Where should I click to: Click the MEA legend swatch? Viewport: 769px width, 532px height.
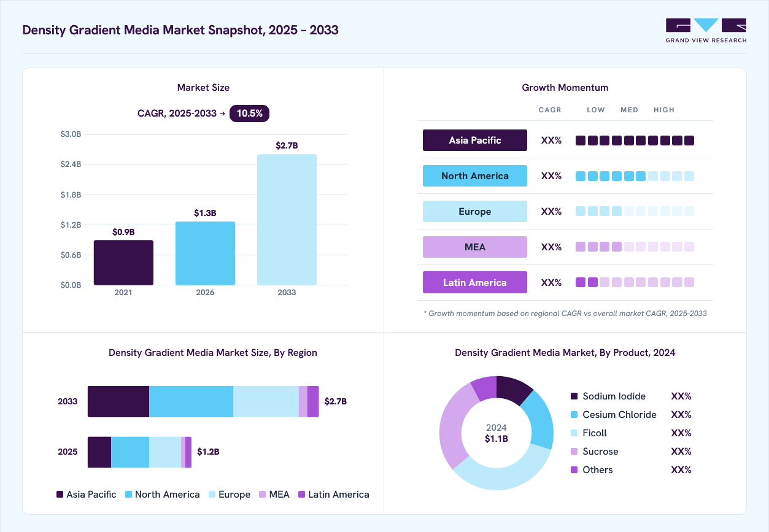(x=262, y=495)
